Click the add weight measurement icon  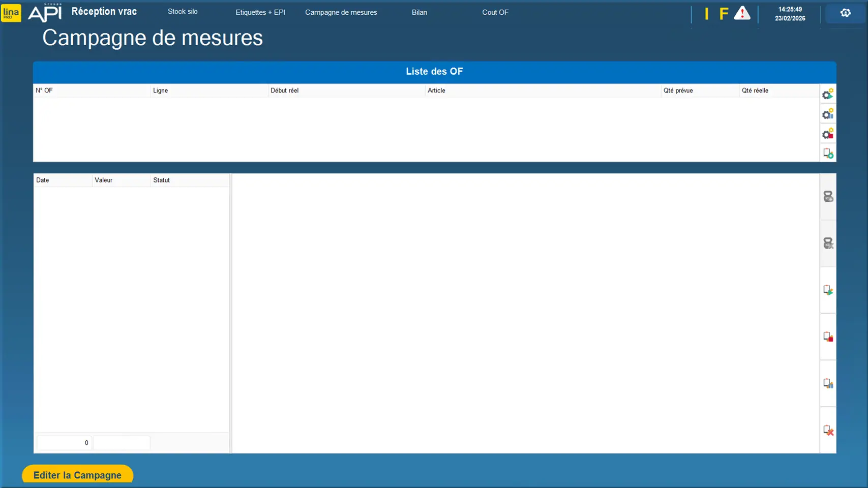click(x=828, y=197)
